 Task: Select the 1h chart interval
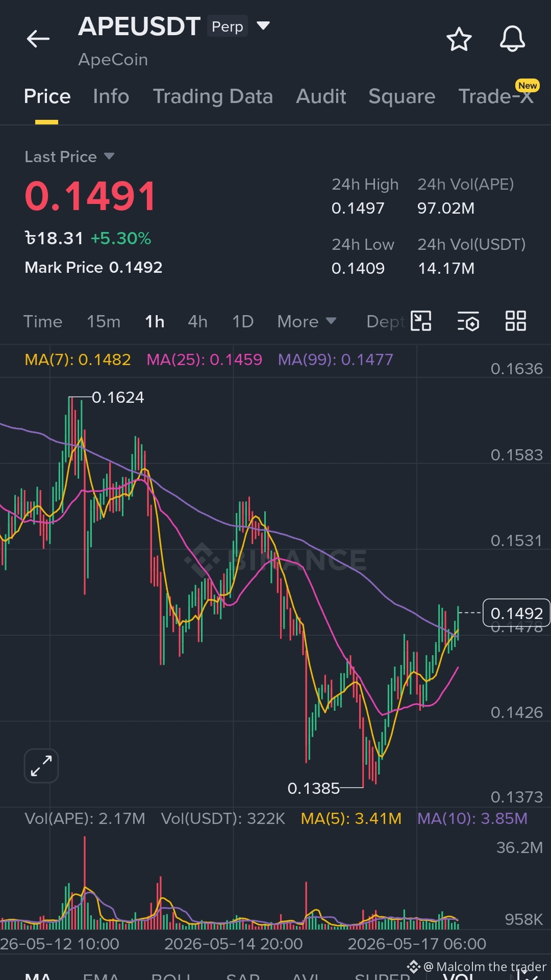point(155,322)
